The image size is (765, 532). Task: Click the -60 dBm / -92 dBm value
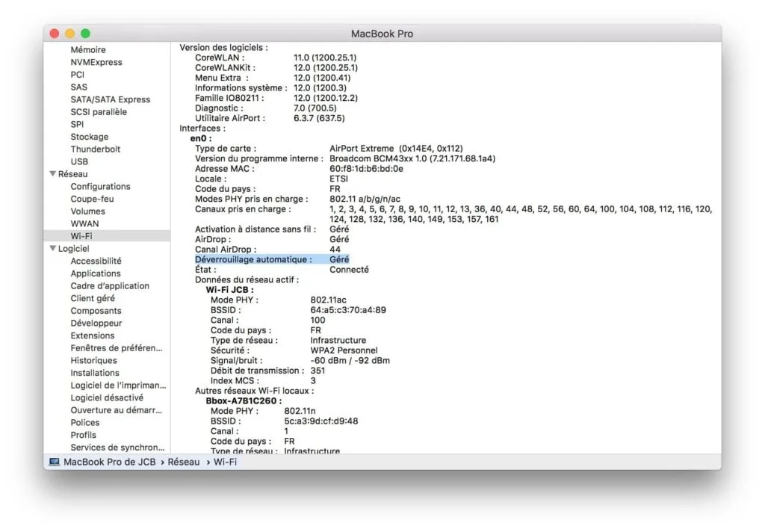tap(350, 361)
